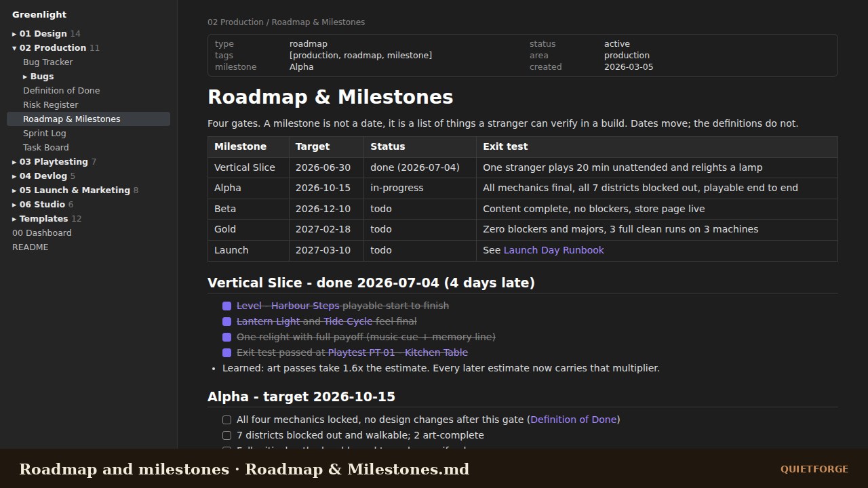Open the Sprint Log note
Viewport: 868px width, 488px height.
(44, 134)
